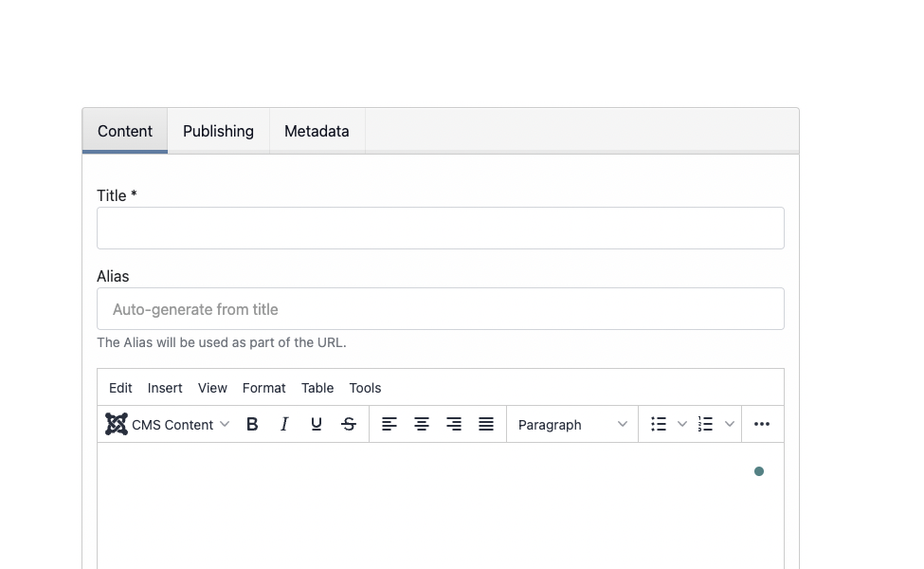This screenshot has width=924, height=569.
Task: Align text left
Action: pyautogui.click(x=389, y=424)
